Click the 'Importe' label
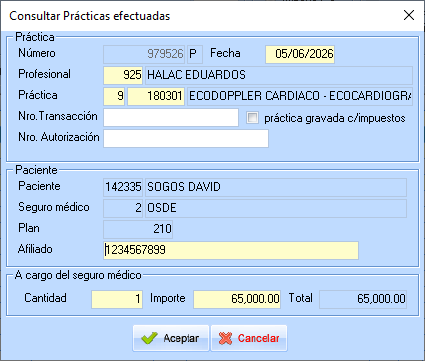This screenshot has width=425, height=361. click(168, 298)
